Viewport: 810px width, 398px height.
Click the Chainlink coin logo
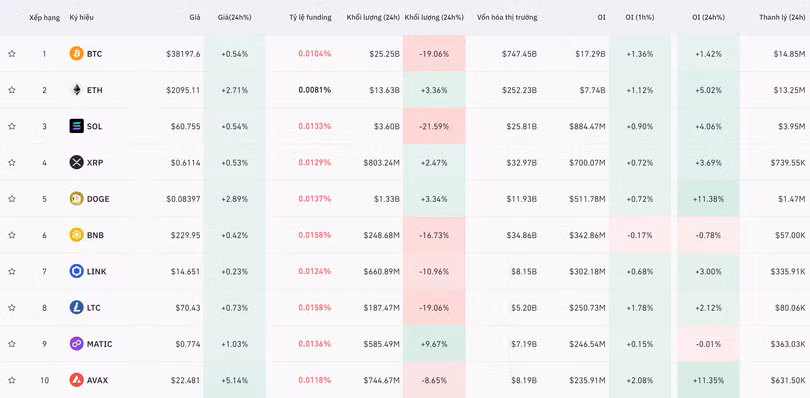pyautogui.click(x=76, y=271)
